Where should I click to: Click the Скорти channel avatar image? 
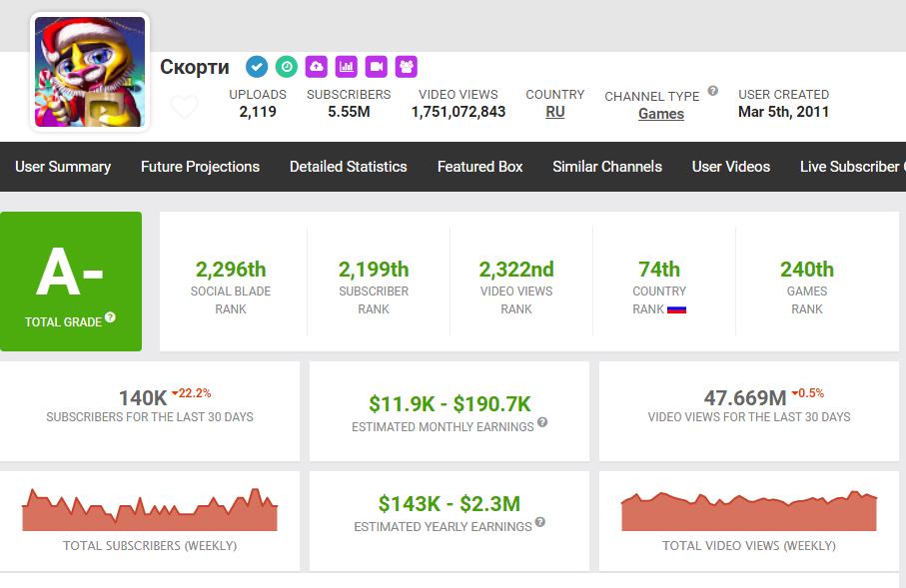coord(90,72)
